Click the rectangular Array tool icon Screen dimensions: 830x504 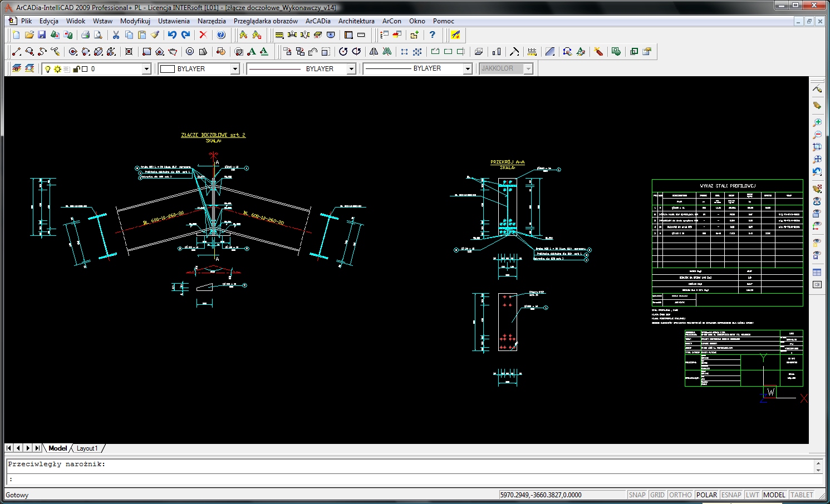click(404, 52)
